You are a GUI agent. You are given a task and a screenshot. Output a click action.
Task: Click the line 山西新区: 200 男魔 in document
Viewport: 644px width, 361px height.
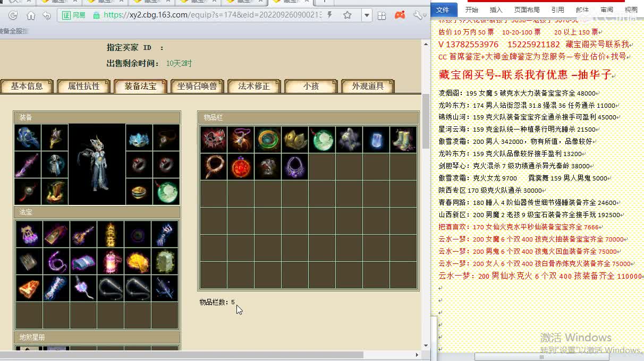click(x=529, y=215)
